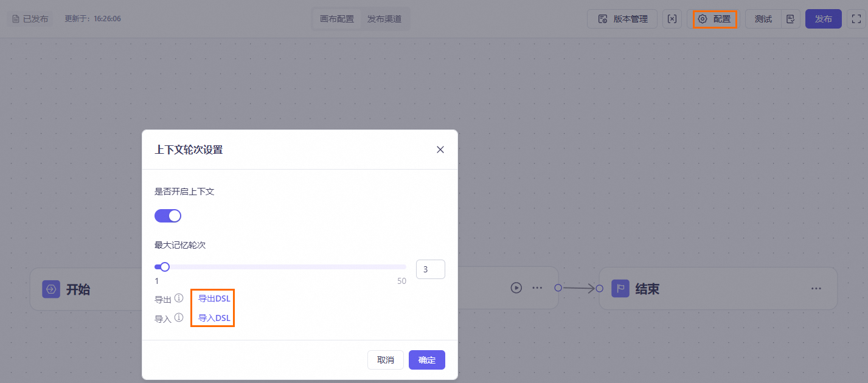Open the 结束 node more options menu
Viewport: 868px width, 383px height.
click(x=817, y=288)
